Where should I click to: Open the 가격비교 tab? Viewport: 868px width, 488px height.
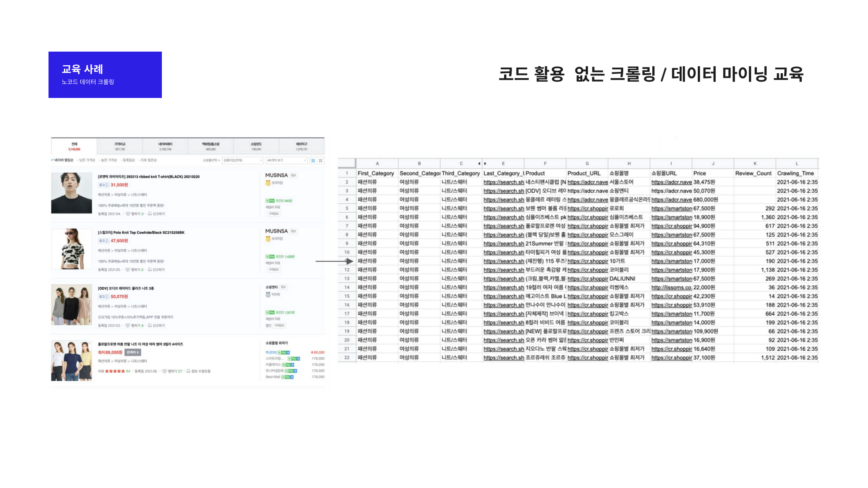pos(120,146)
